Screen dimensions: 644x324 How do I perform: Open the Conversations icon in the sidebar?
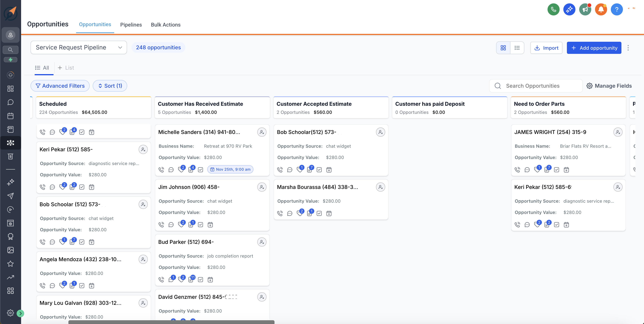pyautogui.click(x=10, y=102)
